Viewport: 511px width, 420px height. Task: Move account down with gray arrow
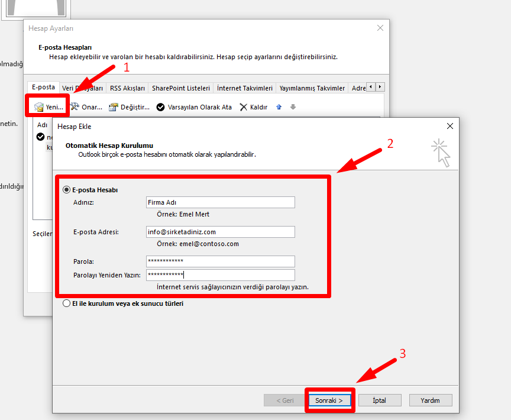point(293,107)
